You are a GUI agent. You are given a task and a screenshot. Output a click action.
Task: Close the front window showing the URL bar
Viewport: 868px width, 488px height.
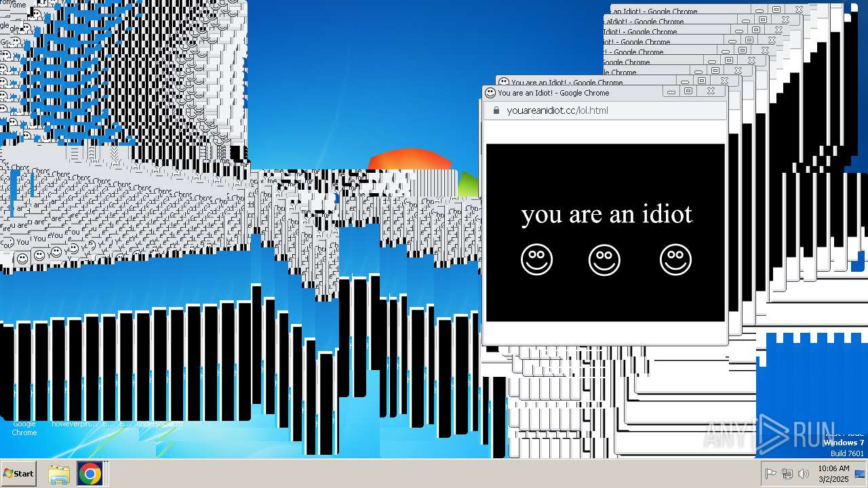click(711, 91)
